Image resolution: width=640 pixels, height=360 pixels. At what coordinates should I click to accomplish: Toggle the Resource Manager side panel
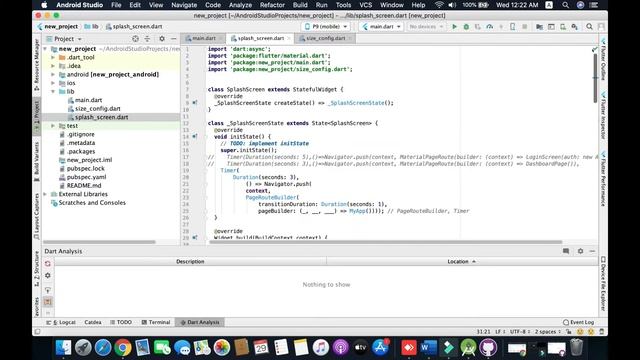[37, 64]
